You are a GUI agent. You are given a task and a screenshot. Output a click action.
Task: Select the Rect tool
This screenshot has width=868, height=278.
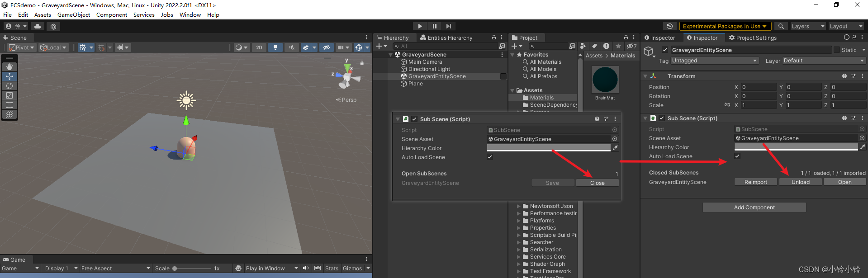click(9, 105)
